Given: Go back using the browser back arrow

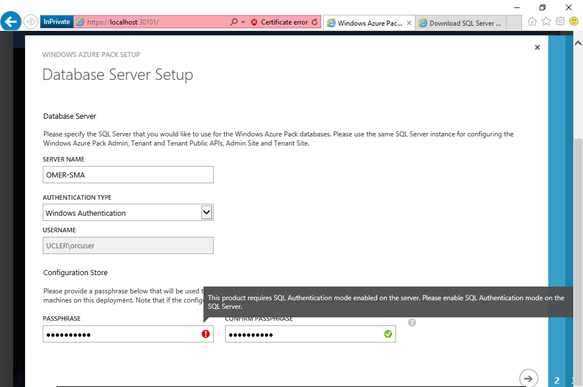Looking at the screenshot, I should tap(11, 21).
